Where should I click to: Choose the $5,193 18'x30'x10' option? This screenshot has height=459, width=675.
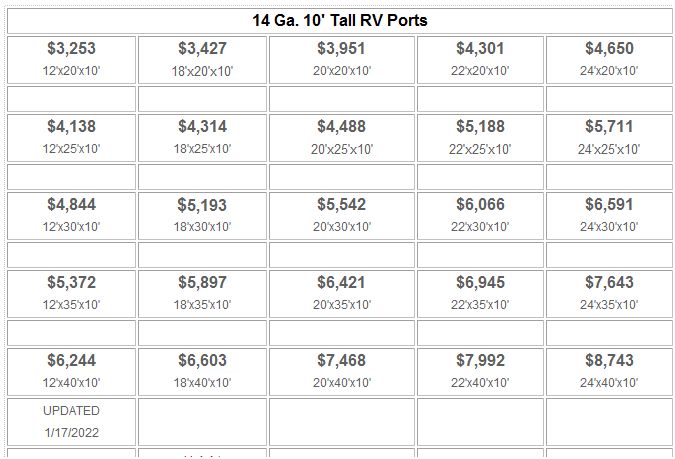coord(202,216)
